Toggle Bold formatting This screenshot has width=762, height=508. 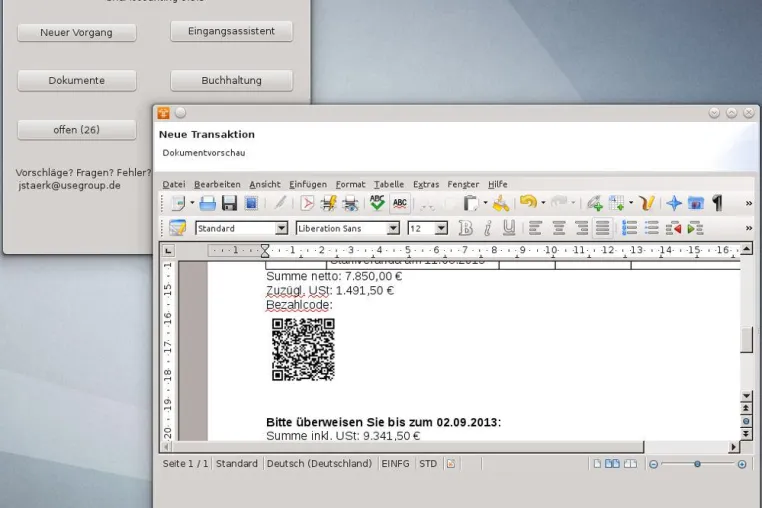click(465, 228)
